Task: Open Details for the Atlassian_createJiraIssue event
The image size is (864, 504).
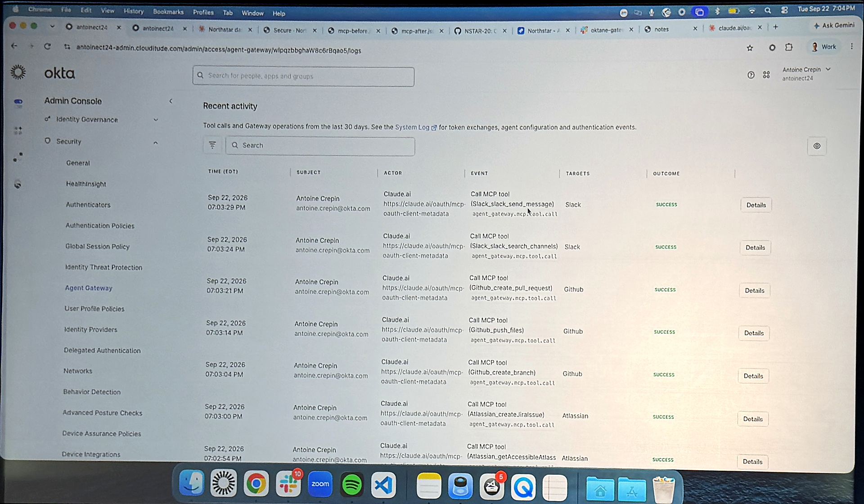Action: click(753, 419)
